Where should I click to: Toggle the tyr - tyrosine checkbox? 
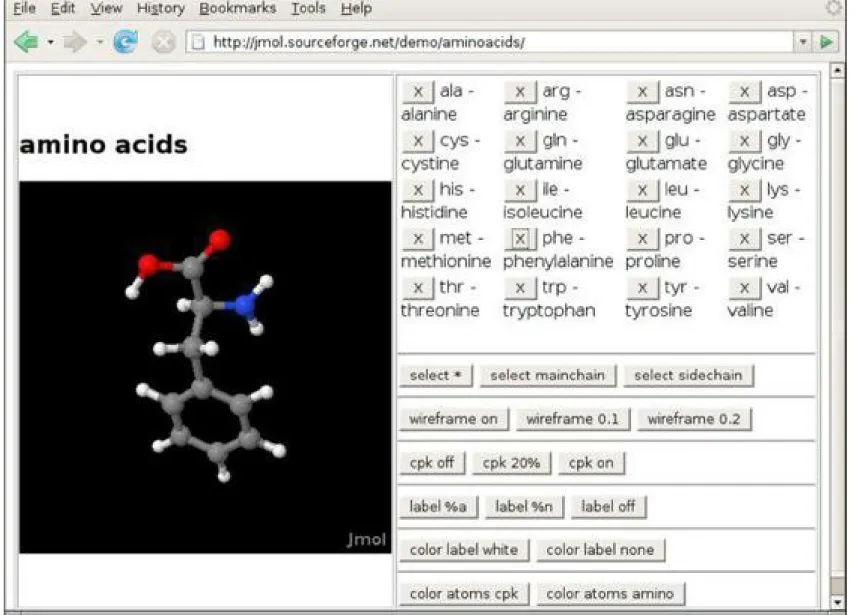coord(642,287)
